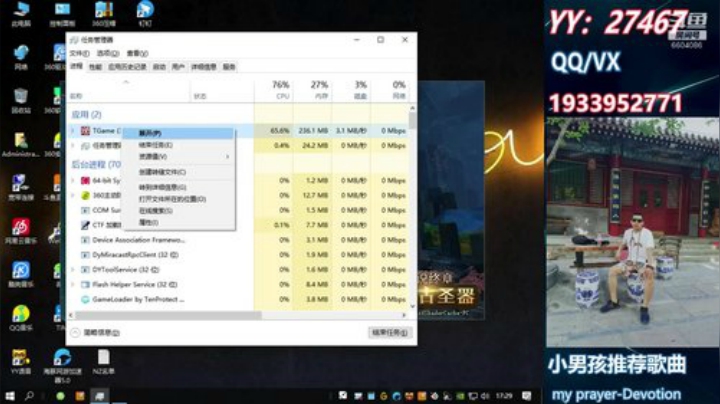Open the game accelerator 5.0 desktop icon
Image resolution: width=720 pixels, height=404 pixels.
coord(62,365)
